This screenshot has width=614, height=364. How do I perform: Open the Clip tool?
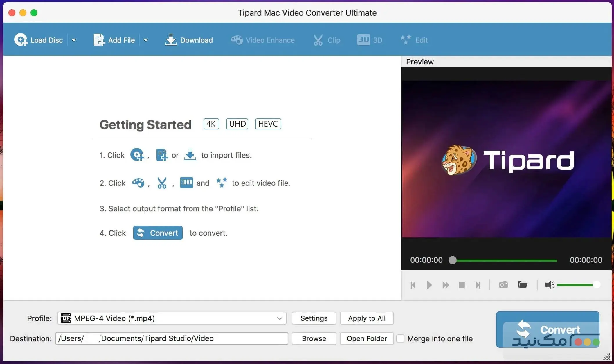(327, 40)
